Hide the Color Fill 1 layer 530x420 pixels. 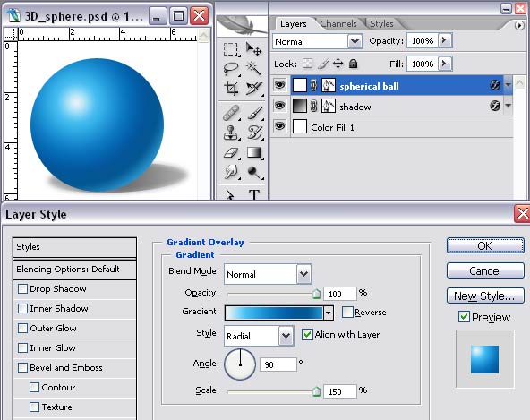tap(280, 126)
